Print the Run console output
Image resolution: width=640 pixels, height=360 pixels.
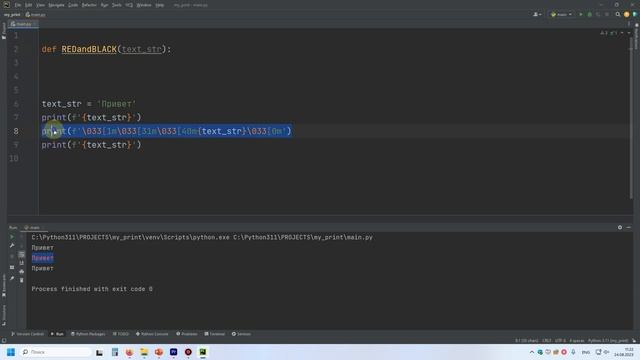point(22,272)
